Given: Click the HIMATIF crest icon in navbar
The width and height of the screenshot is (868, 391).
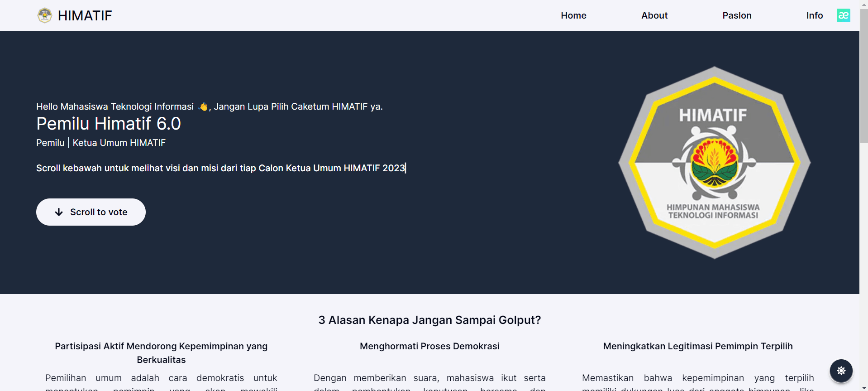Looking at the screenshot, I should 44,15.
